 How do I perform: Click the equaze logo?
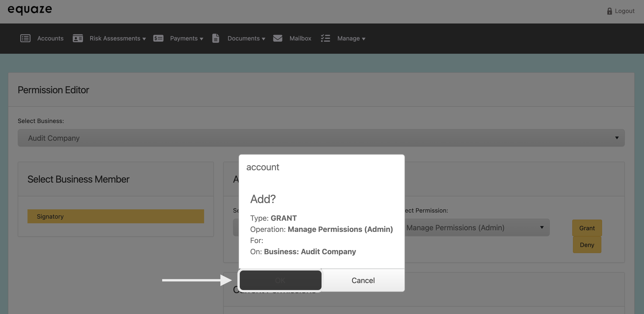pos(30,10)
